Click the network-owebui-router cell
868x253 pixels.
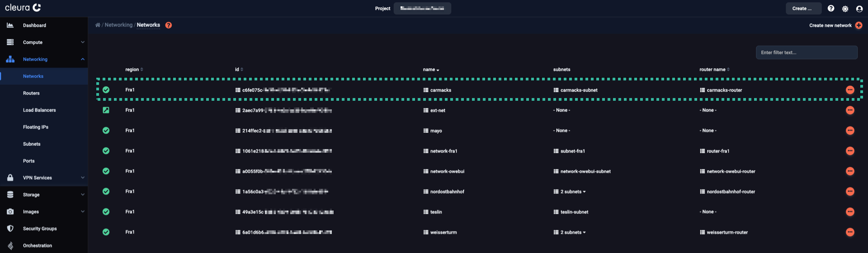(x=727, y=172)
